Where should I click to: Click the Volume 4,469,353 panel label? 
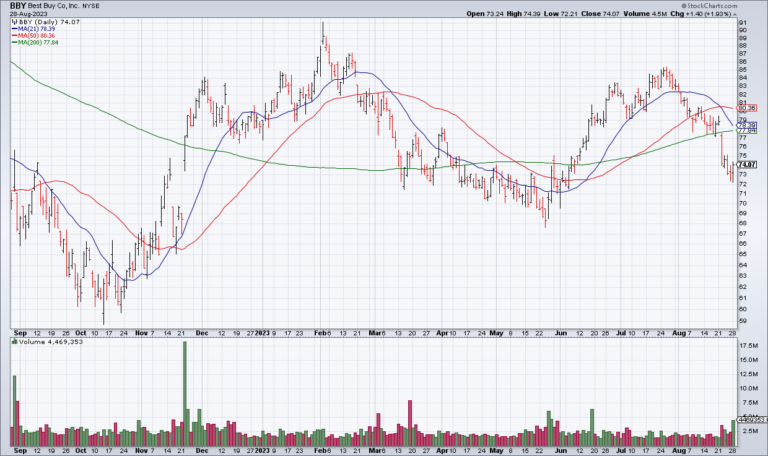(x=48, y=342)
